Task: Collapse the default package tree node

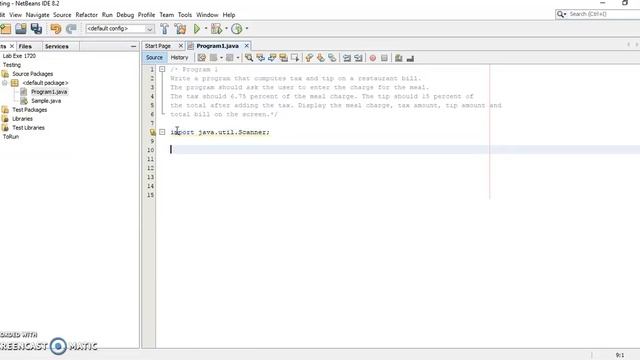Action: (4, 83)
